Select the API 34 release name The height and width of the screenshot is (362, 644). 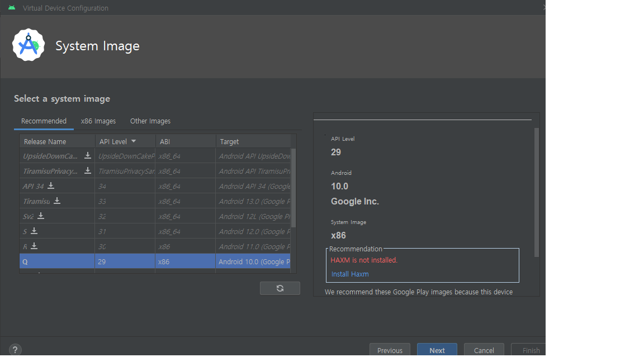[x=33, y=187]
